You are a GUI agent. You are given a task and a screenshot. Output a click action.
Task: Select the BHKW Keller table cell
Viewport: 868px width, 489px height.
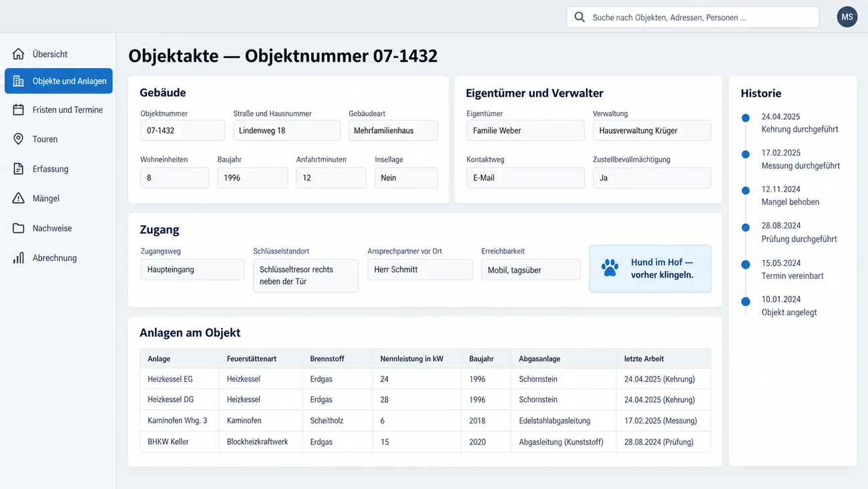pyautogui.click(x=179, y=442)
